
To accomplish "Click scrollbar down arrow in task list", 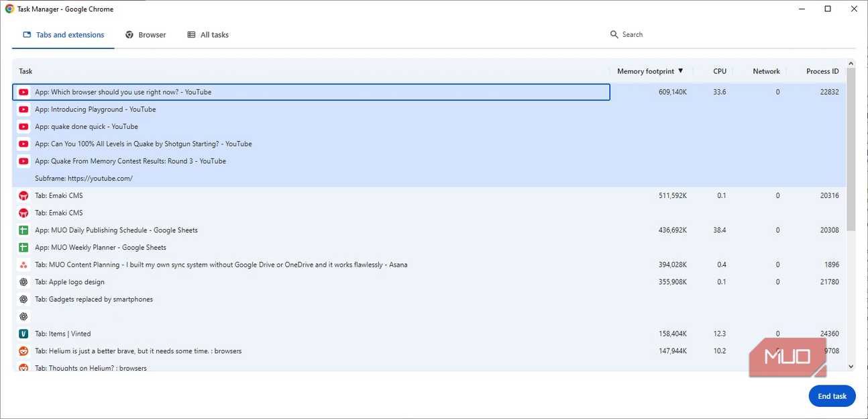I will coord(851,367).
